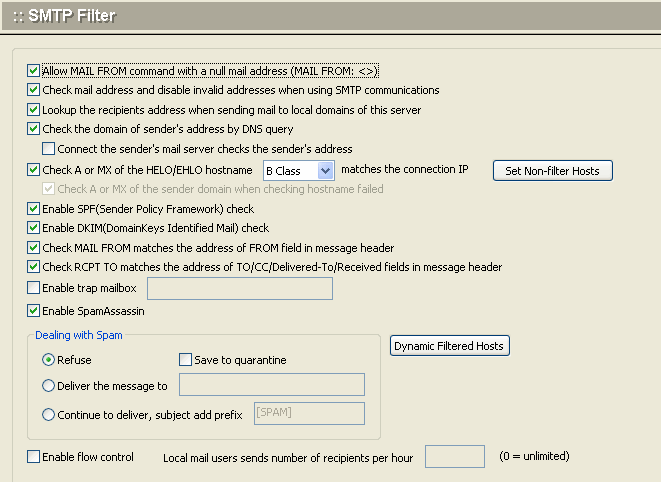This screenshot has height=482, width=661.
Task: Toggle Allow MAIL FROM null address checkbox
Action: pyautogui.click(x=34, y=71)
